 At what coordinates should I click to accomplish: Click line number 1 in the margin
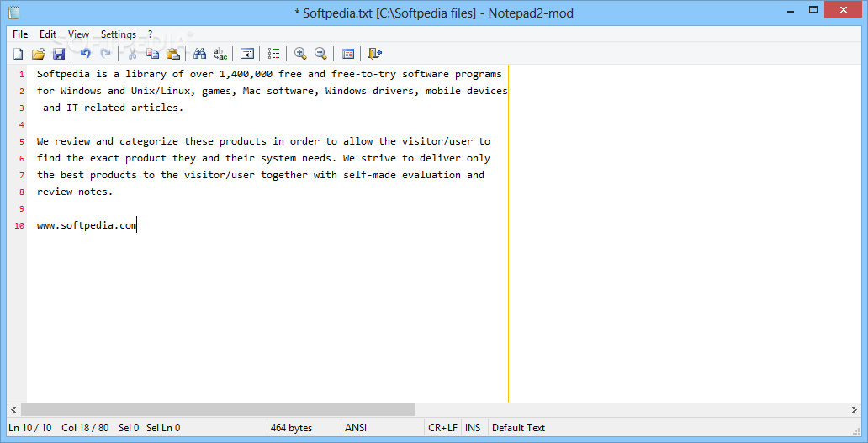pos(21,74)
